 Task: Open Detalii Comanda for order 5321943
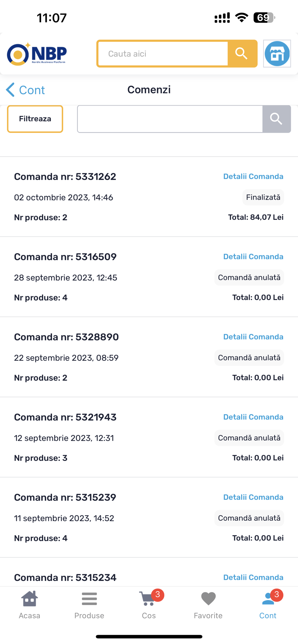(253, 417)
